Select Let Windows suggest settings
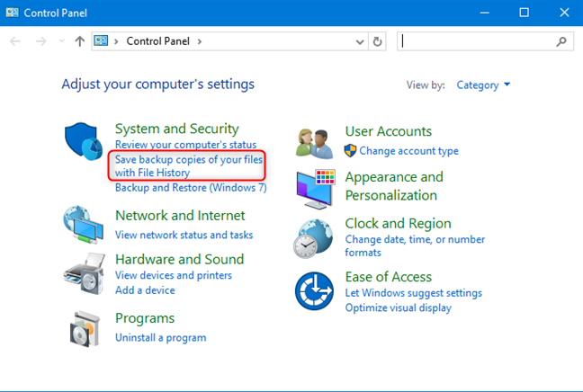Image resolution: width=583 pixels, height=392 pixels. [x=414, y=293]
